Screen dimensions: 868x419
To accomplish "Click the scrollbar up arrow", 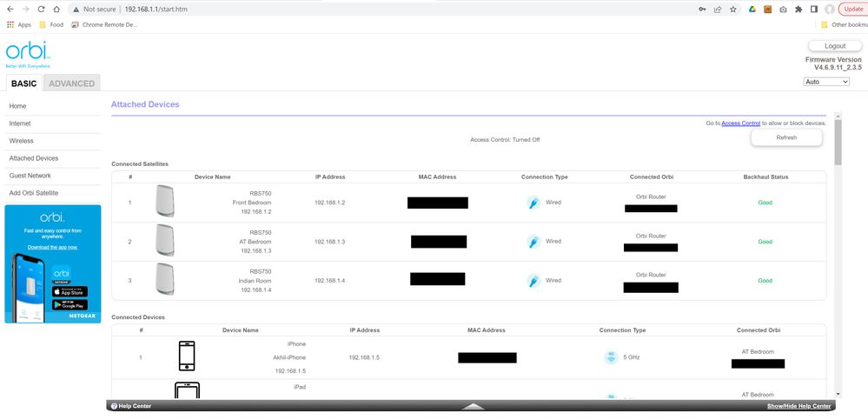I will 838,116.
